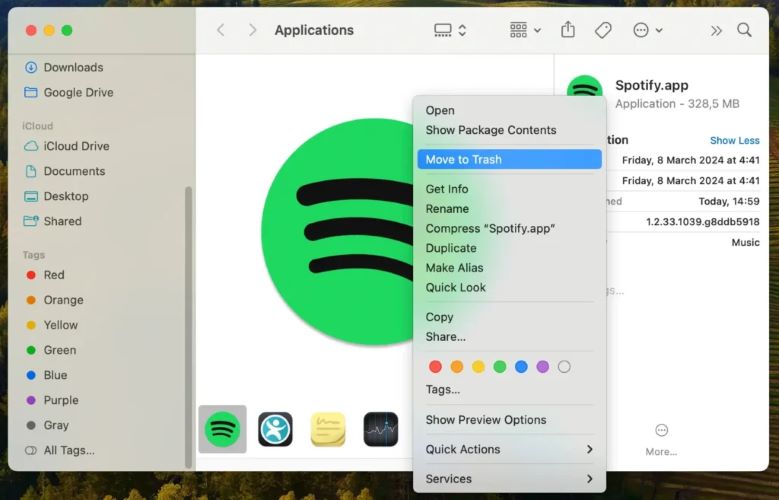Image resolution: width=779 pixels, height=500 pixels.
Task: Click the More… button in preview pane
Action: [x=661, y=440]
